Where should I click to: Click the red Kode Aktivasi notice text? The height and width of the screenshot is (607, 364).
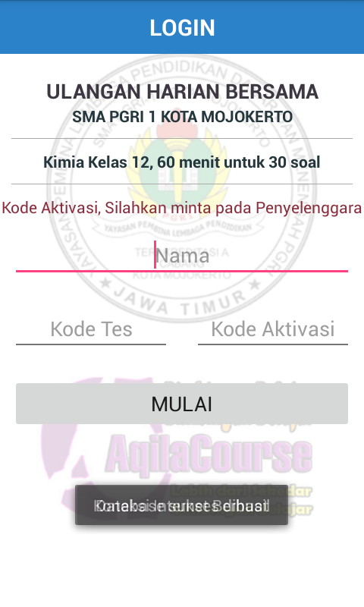pyautogui.click(x=182, y=208)
